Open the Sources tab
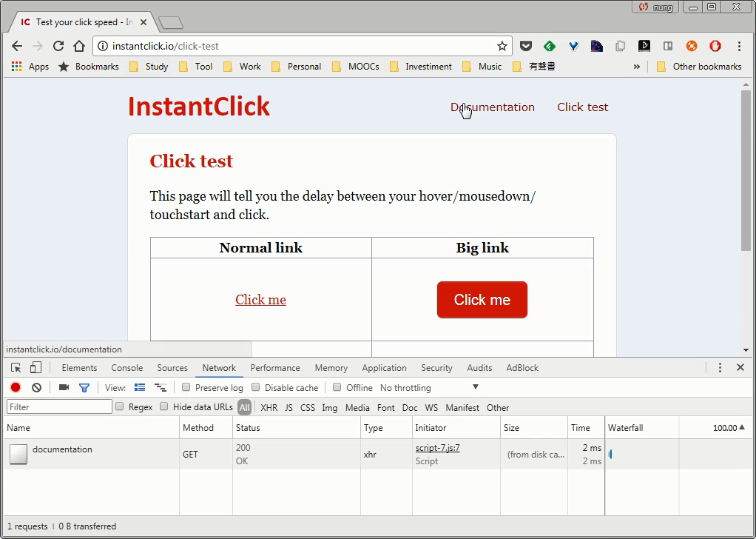 [172, 368]
